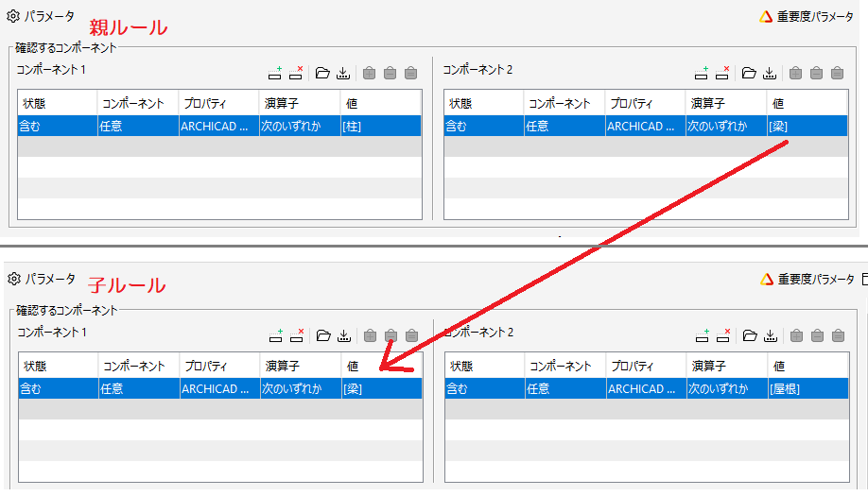Click 次のいずれか cell in lower コンポーネント 1 row

301,388
